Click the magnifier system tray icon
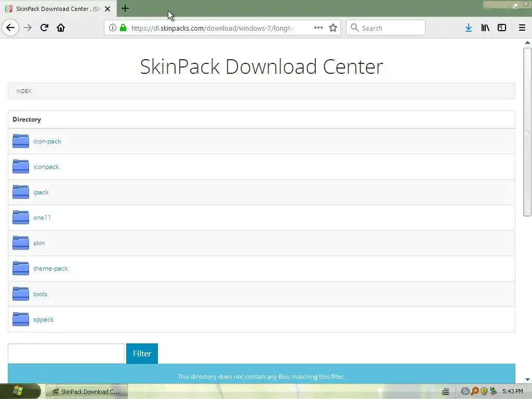Viewport: 532px width, 399px height. click(x=475, y=391)
